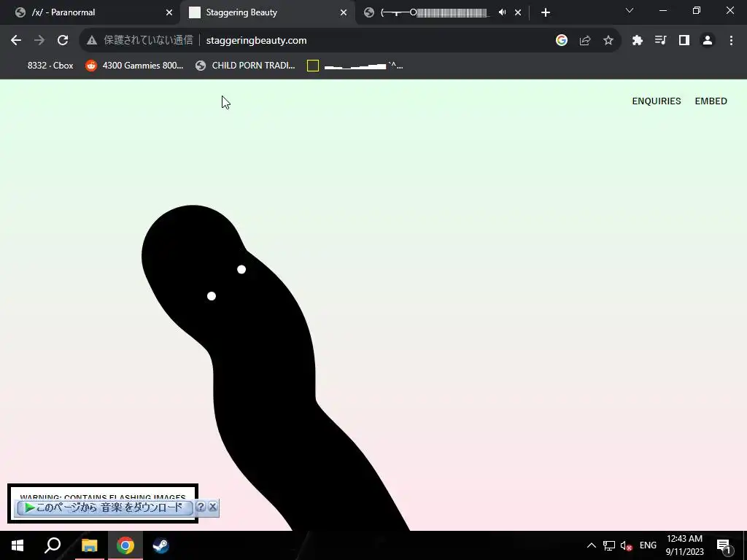Viewport: 747px width, 560px height.
Task: Open the Chrome three-dot menu
Action: (x=731, y=41)
